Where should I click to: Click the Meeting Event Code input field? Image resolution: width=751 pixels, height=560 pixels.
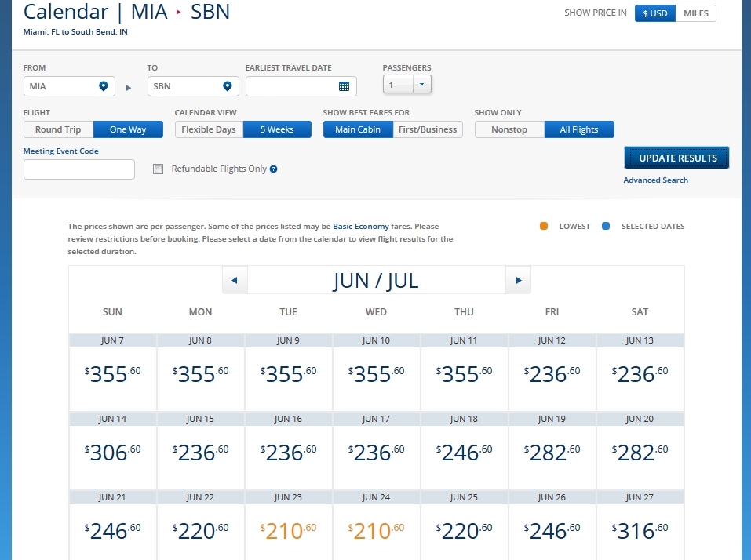pyautogui.click(x=79, y=169)
